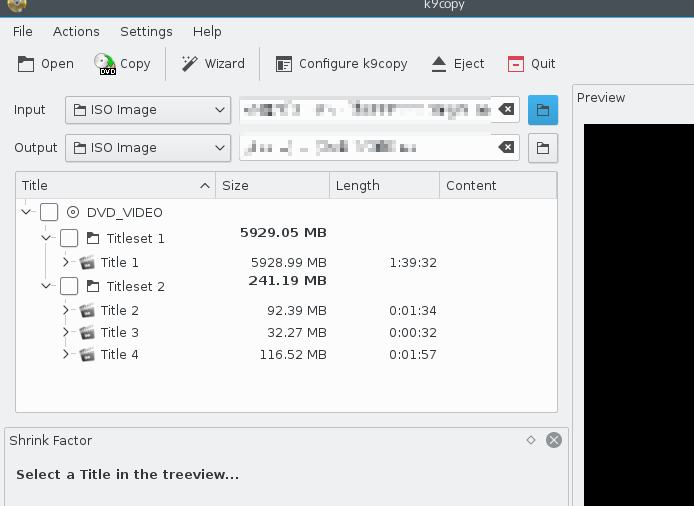Click the 1:39:32 length value
The height and width of the screenshot is (506, 694).
413,263
